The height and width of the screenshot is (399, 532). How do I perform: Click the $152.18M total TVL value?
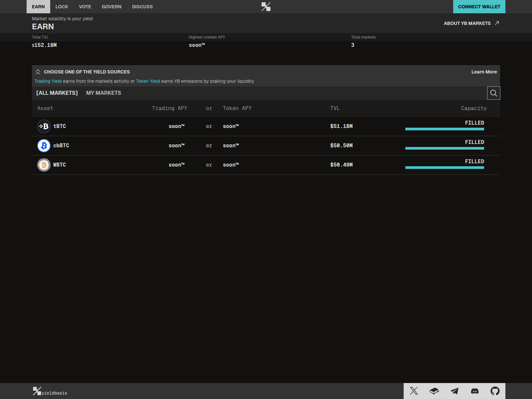(44, 45)
